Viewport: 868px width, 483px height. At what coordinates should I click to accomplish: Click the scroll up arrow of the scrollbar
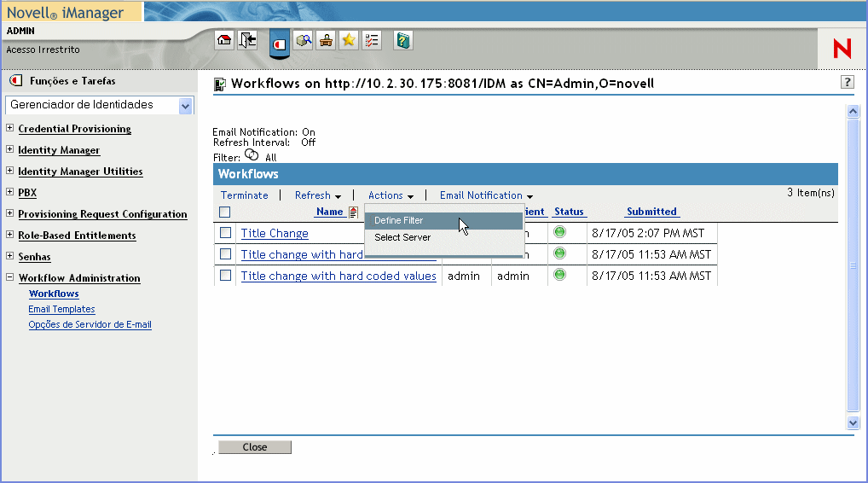(853, 111)
